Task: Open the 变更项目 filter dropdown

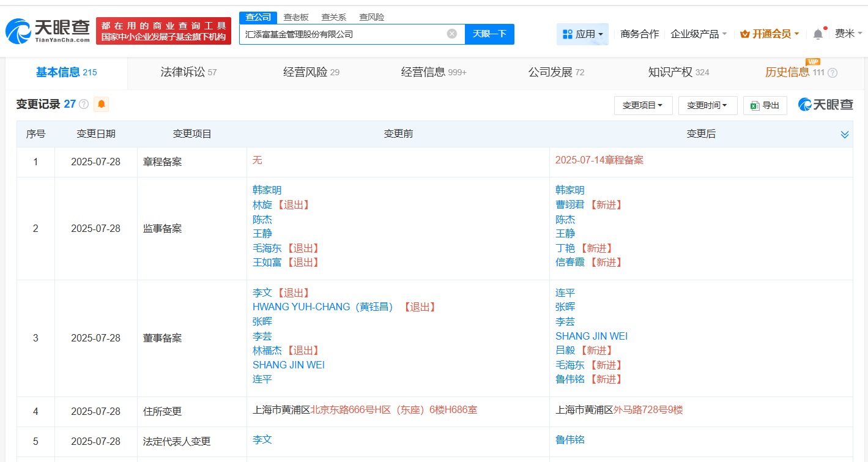Action: pyautogui.click(x=643, y=105)
